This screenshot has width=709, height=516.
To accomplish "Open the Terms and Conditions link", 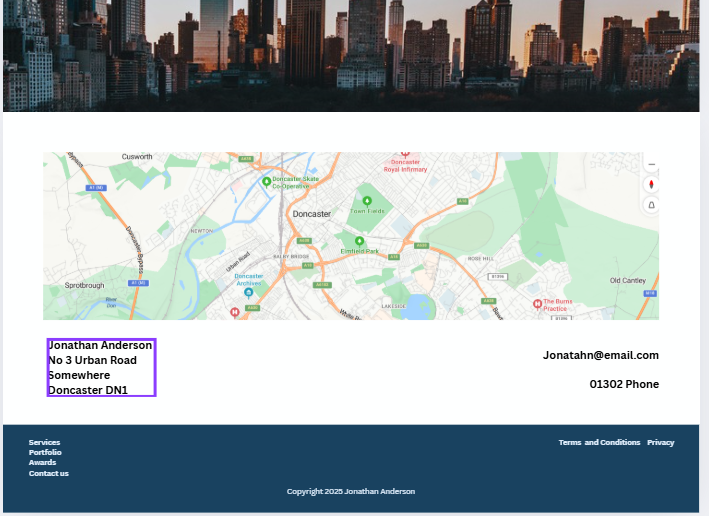I will pos(599,442).
